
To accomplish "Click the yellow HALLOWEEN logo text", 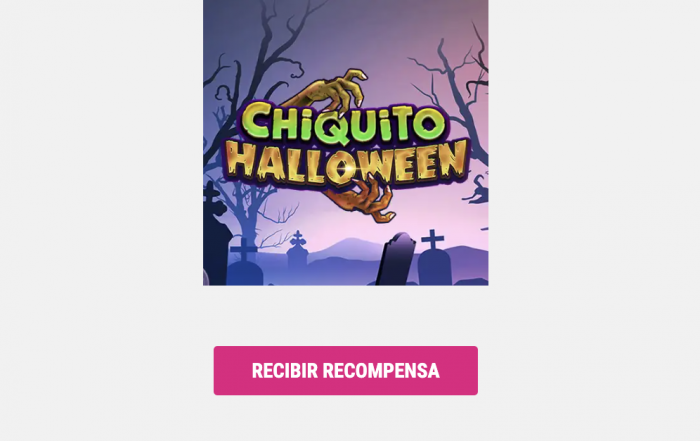I will point(347,164).
